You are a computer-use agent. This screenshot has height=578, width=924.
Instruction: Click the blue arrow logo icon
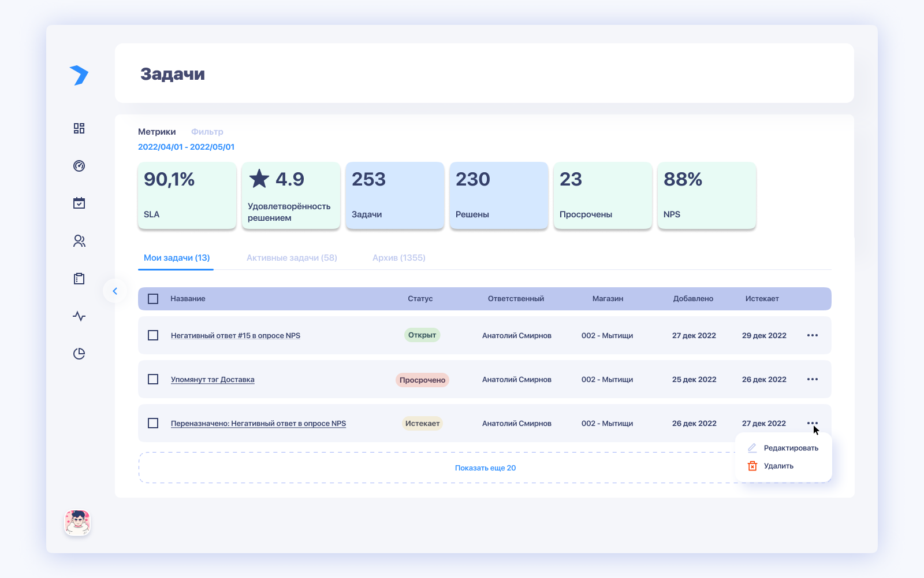79,75
